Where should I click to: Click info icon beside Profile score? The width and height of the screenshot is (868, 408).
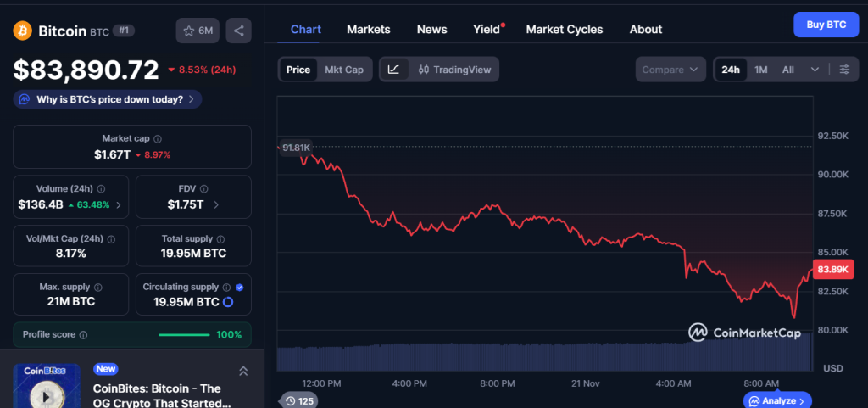(83, 335)
